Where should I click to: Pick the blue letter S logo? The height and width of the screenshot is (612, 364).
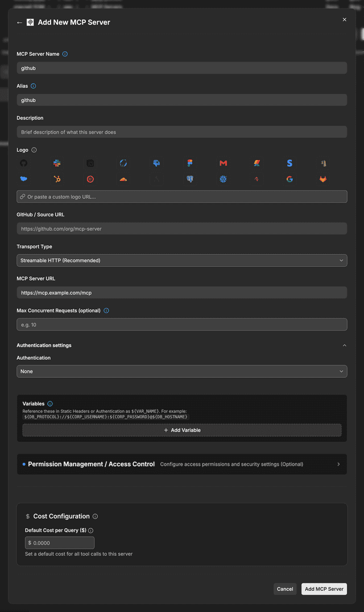[x=289, y=163]
